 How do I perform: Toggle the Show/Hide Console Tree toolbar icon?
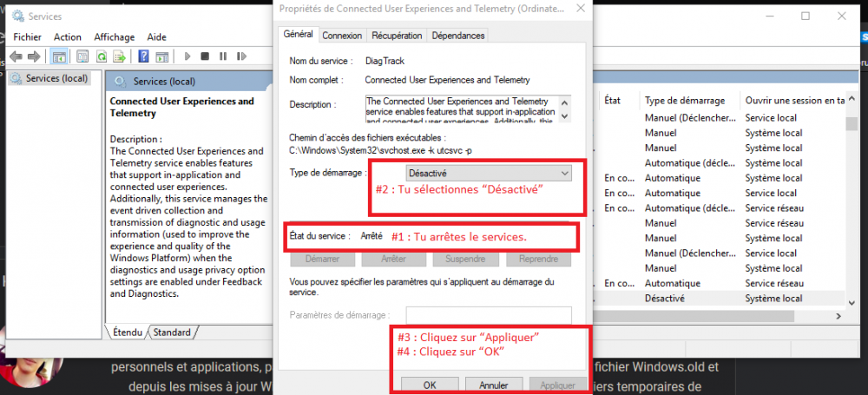59,56
